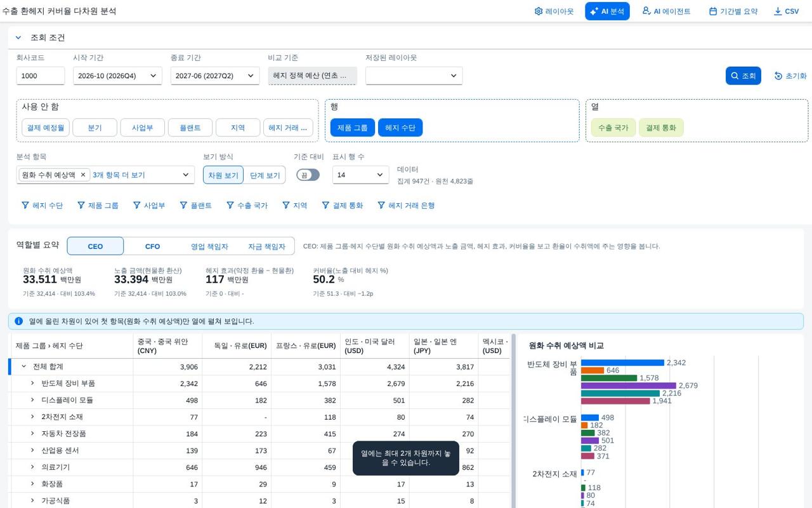
Task: Select the CEO role tab
Action: (x=95, y=246)
